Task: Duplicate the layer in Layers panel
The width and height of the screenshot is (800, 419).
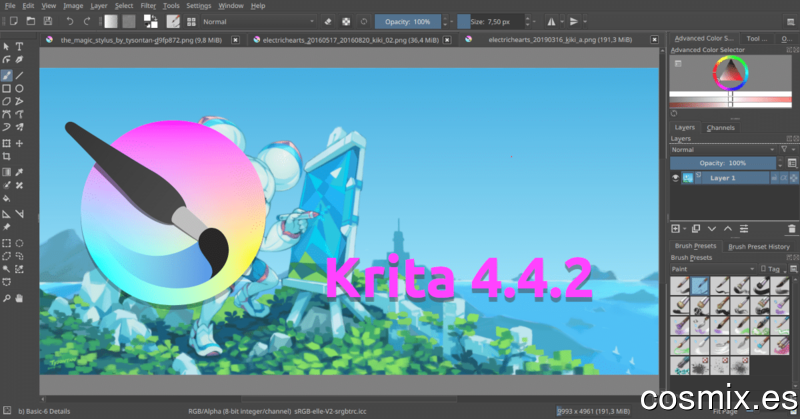Action: (695, 229)
